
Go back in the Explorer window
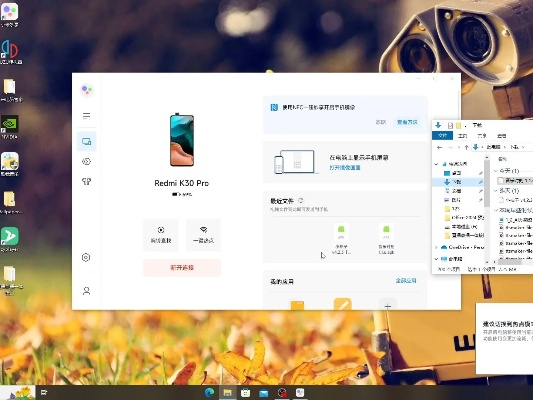coord(440,147)
